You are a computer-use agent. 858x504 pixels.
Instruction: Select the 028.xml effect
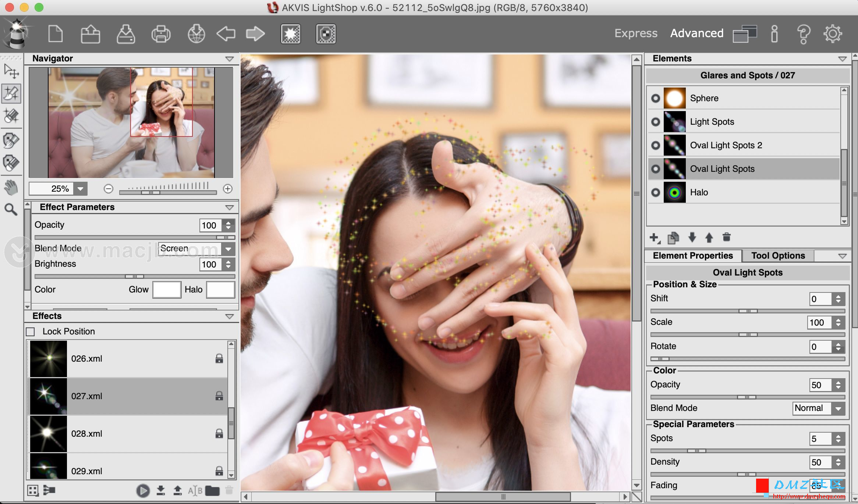[x=128, y=434]
